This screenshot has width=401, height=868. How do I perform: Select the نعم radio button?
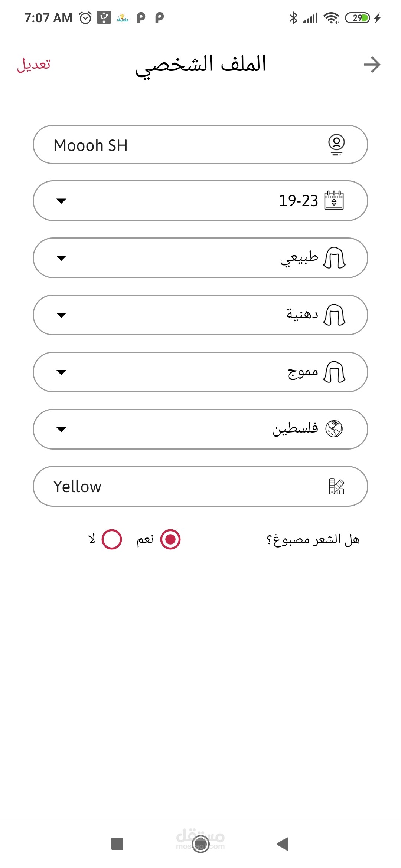170,539
